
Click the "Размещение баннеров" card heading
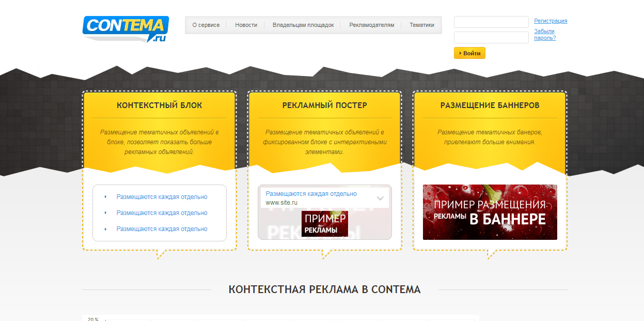pyautogui.click(x=490, y=105)
